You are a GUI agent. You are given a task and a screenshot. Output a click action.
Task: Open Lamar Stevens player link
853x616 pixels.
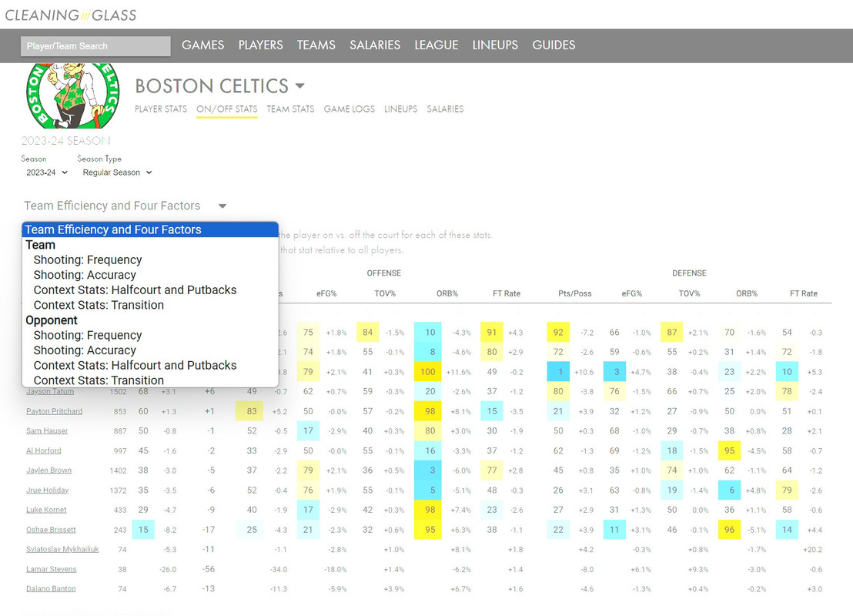click(51, 569)
